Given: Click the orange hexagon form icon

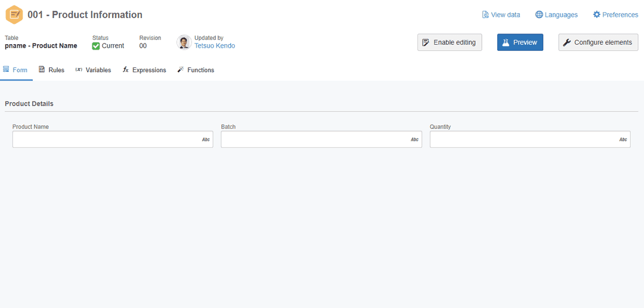Looking at the screenshot, I should pyautogui.click(x=14, y=15).
